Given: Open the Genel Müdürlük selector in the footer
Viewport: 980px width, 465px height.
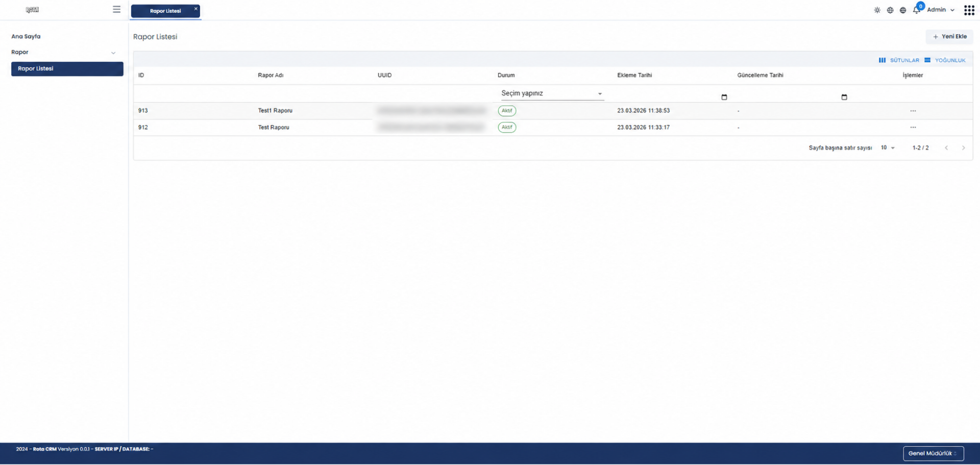Looking at the screenshot, I should click(x=933, y=453).
